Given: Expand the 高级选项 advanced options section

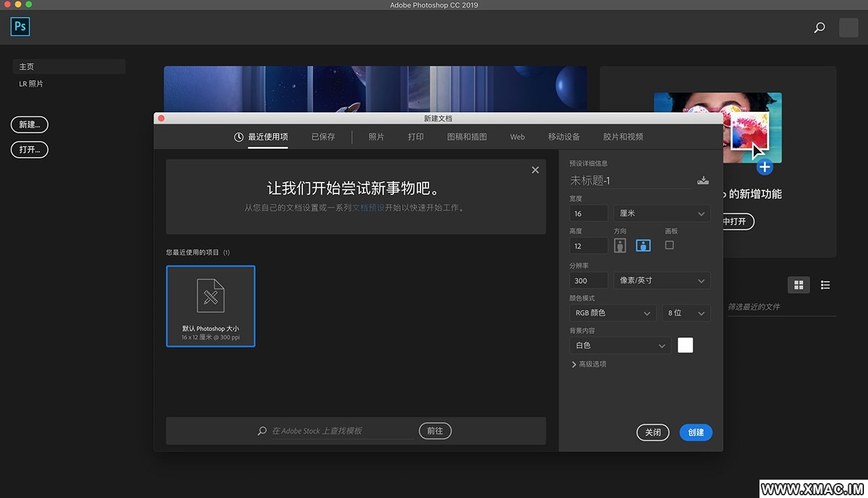Looking at the screenshot, I should click(589, 364).
